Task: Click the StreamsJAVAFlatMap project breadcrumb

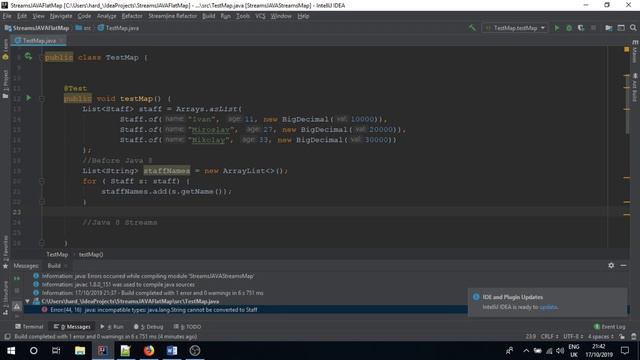Action: pyautogui.click(x=37, y=28)
